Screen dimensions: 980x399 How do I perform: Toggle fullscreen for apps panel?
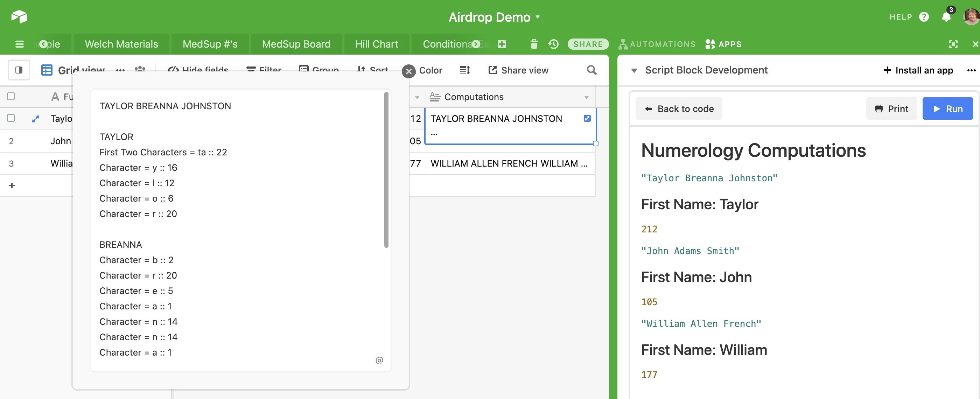click(x=953, y=44)
